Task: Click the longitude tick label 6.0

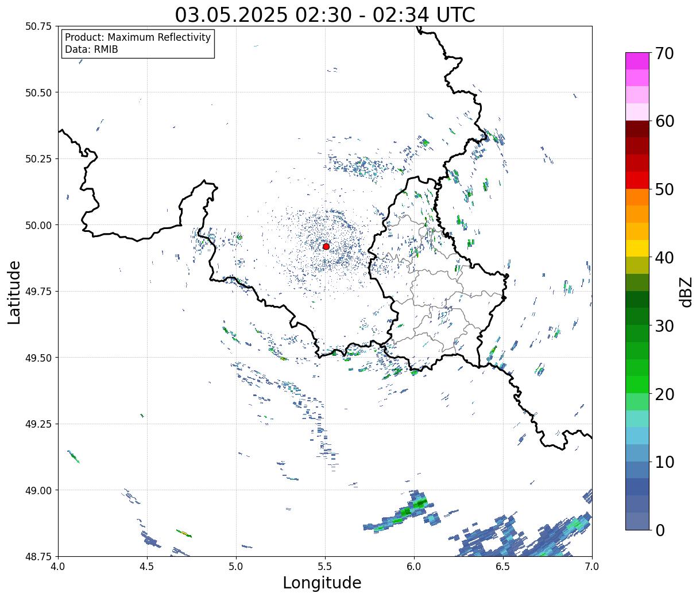Action: [x=414, y=566]
